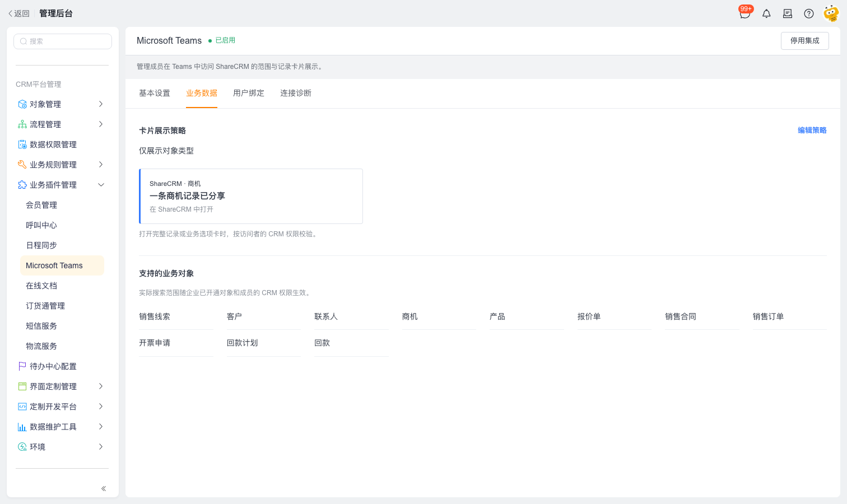Click the 待办中心配置 flag icon

[22, 366]
